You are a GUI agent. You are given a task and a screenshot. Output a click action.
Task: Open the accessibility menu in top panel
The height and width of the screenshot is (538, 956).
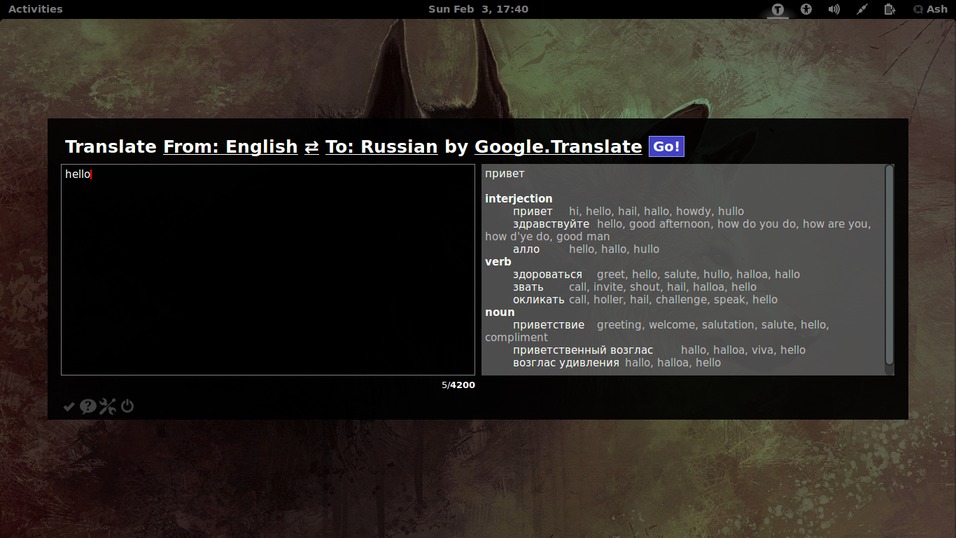pos(806,9)
